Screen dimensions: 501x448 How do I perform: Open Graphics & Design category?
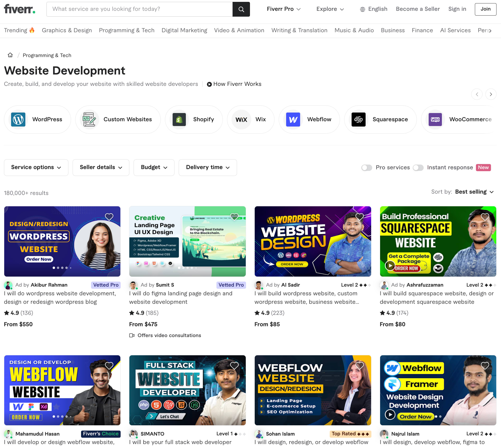tap(67, 30)
